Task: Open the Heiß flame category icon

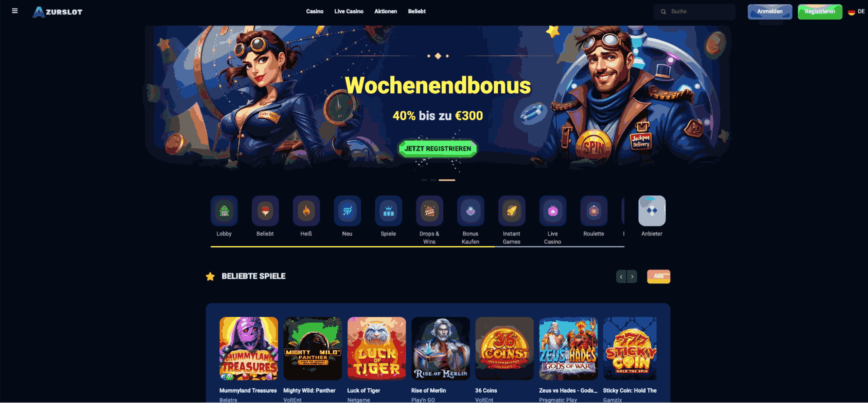Action: point(306,211)
